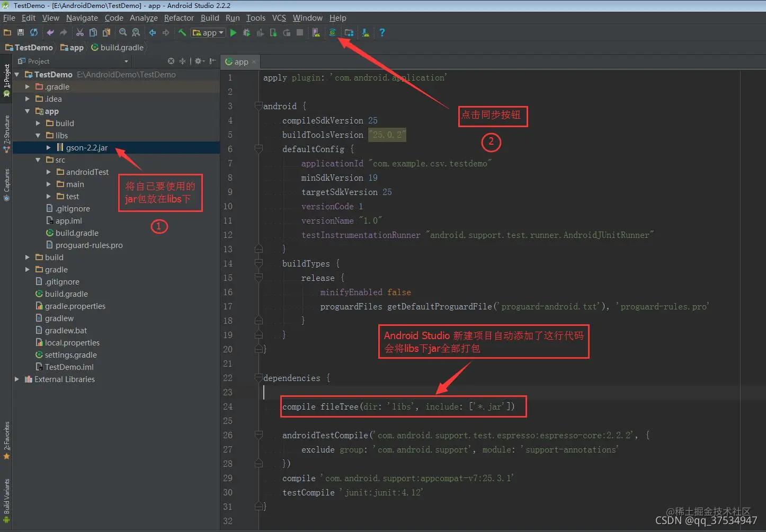
Task: Click the Attach debugger to process icon
Action: pos(273,33)
